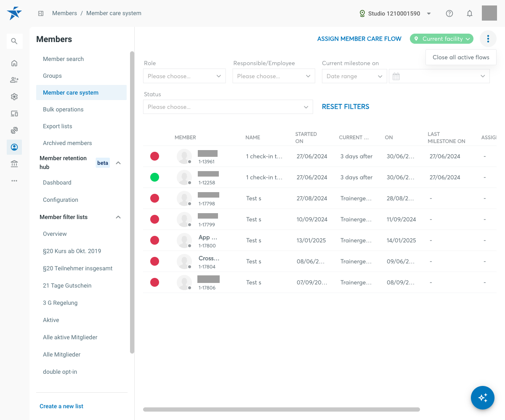Click RESET FILTERS
The width and height of the screenshot is (505, 420).
(346, 107)
